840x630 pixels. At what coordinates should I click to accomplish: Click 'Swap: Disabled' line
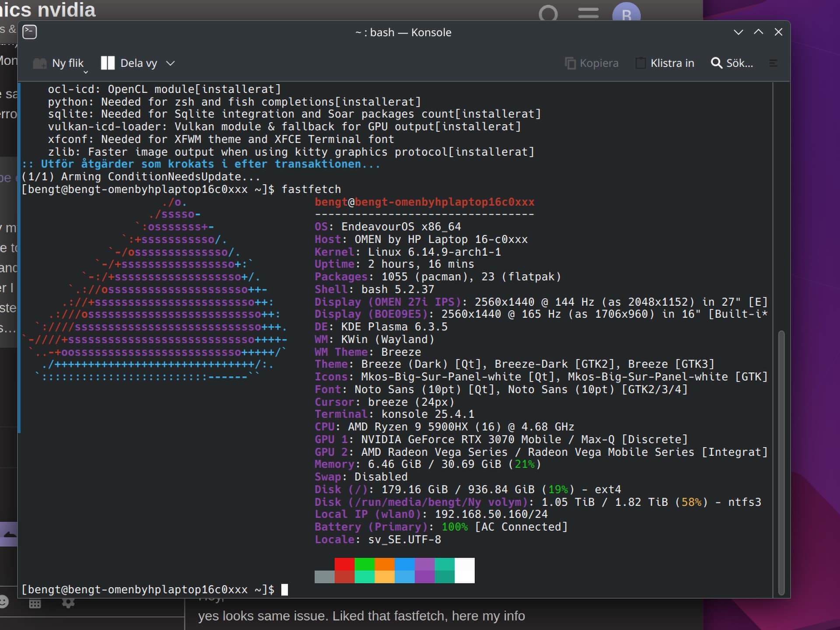[361, 477]
